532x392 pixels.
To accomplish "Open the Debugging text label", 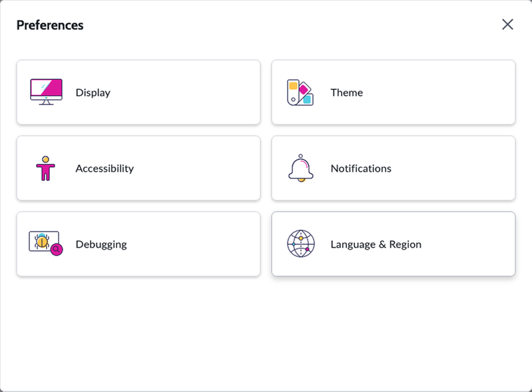I will click(101, 244).
